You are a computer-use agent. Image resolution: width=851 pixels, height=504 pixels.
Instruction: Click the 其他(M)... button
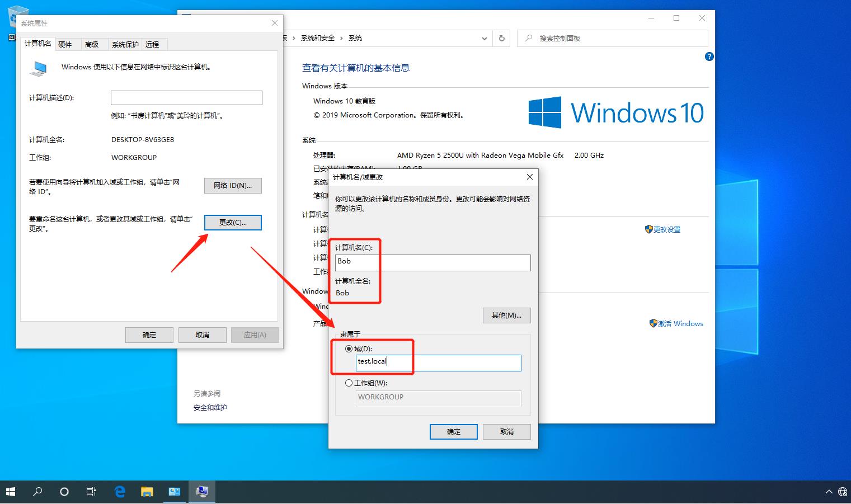click(506, 315)
